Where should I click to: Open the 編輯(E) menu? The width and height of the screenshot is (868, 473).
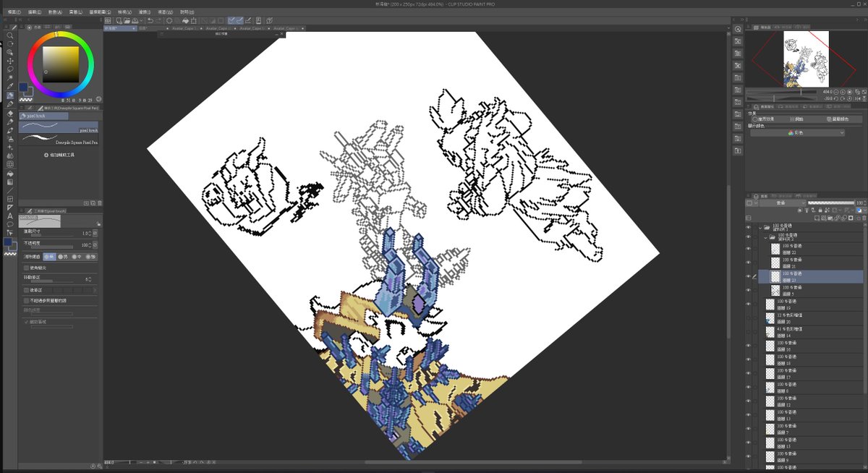[34, 12]
